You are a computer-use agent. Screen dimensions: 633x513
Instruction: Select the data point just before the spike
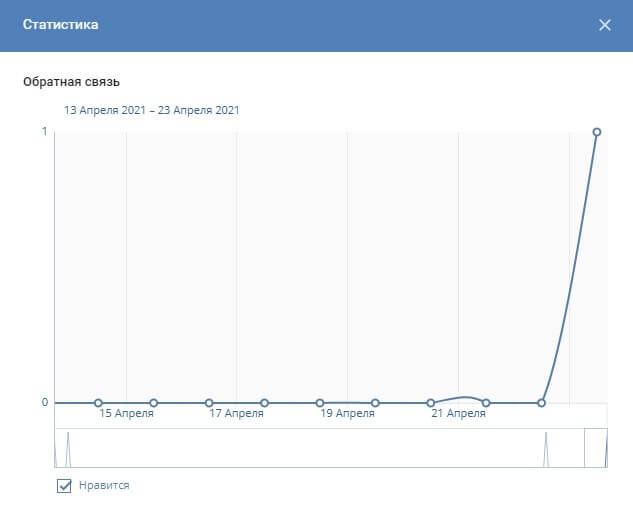click(541, 403)
